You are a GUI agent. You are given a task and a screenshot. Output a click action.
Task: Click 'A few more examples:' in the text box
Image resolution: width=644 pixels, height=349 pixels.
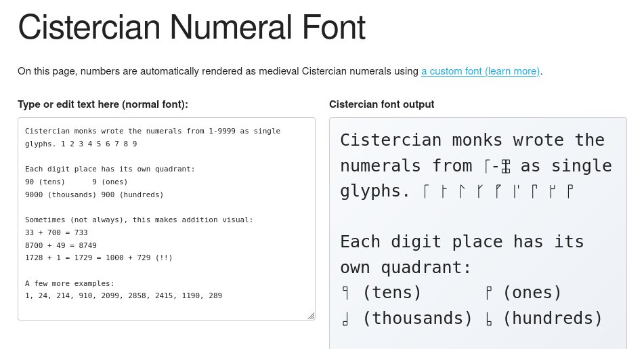(x=70, y=283)
